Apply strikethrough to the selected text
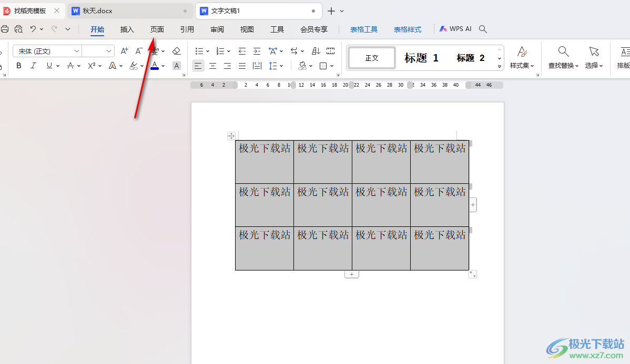This screenshot has height=364, width=630. coord(70,66)
